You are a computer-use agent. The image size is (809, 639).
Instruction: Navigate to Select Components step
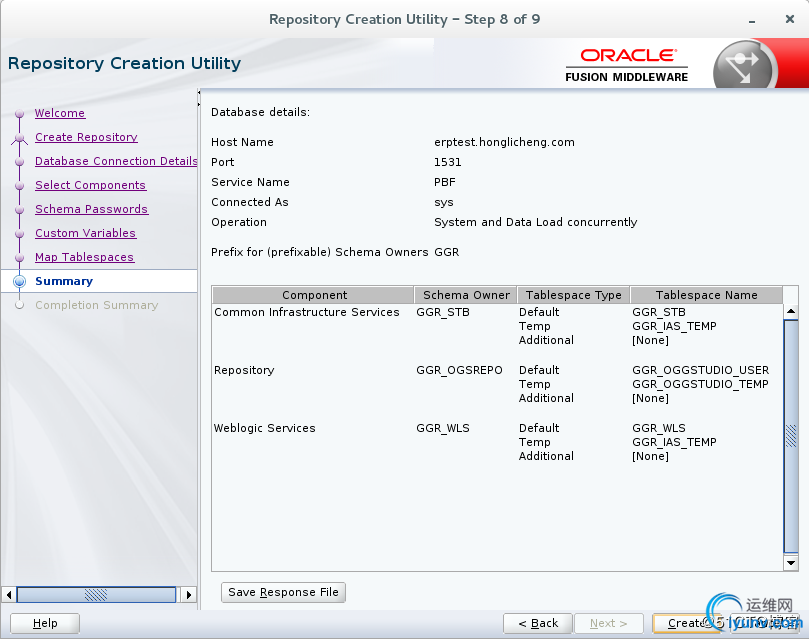90,185
